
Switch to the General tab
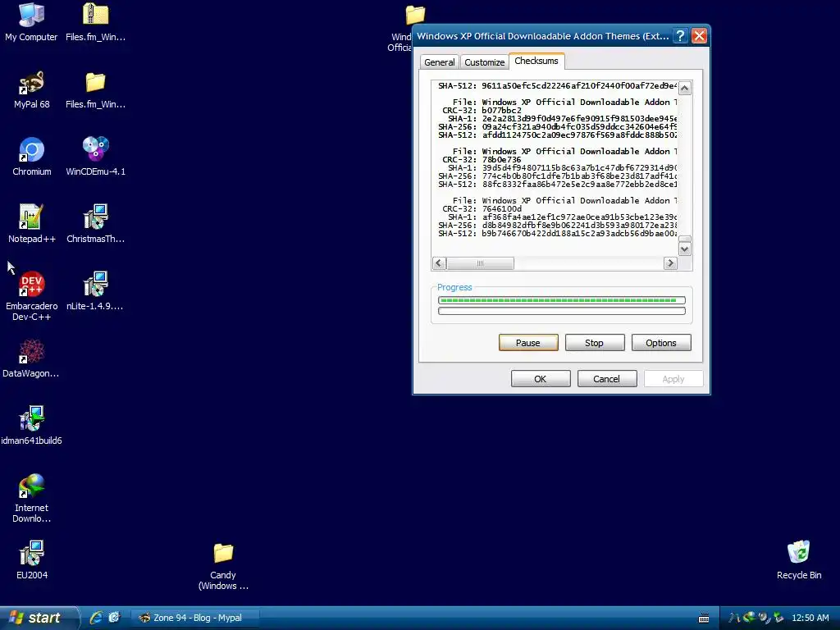[440, 62]
